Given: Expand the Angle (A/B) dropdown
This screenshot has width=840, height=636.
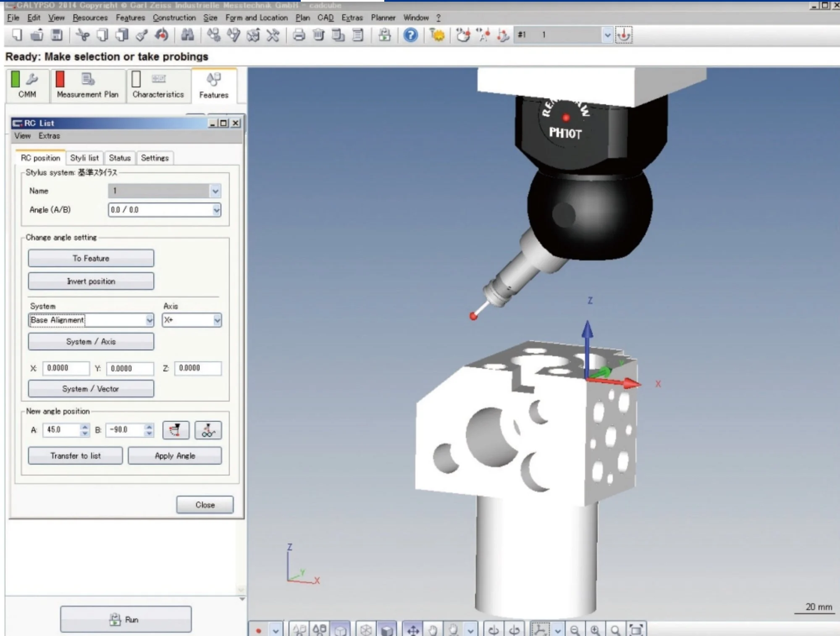Looking at the screenshot, I should (217, 210).
